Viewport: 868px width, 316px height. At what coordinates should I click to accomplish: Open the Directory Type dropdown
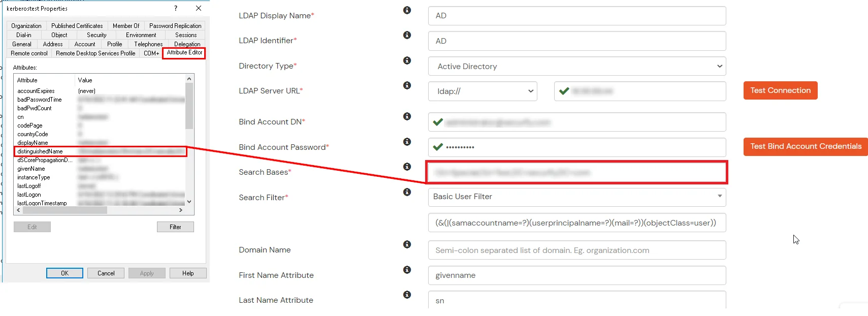577,66
